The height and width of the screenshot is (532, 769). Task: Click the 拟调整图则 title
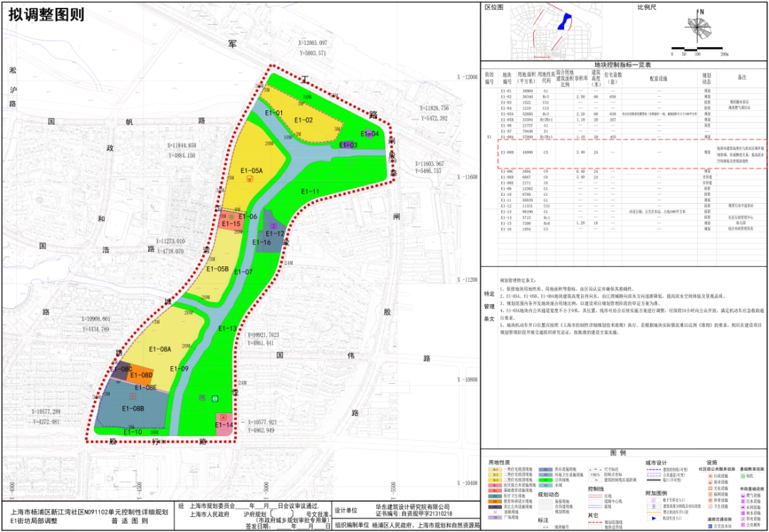(46, 15)
